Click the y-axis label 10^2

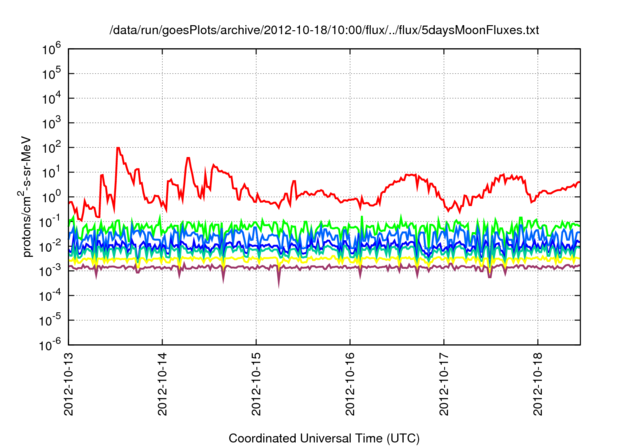pyautogui.click(x=51, y=148)
